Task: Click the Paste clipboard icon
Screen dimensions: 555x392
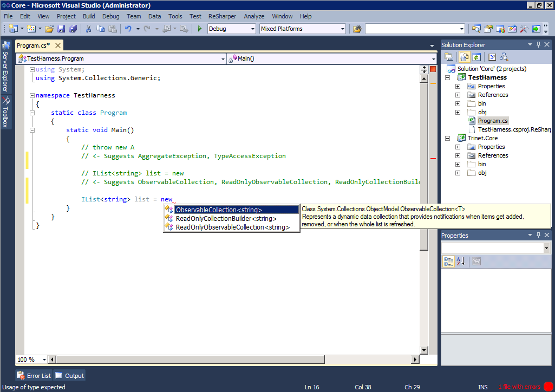Action: tap(113, 29)
